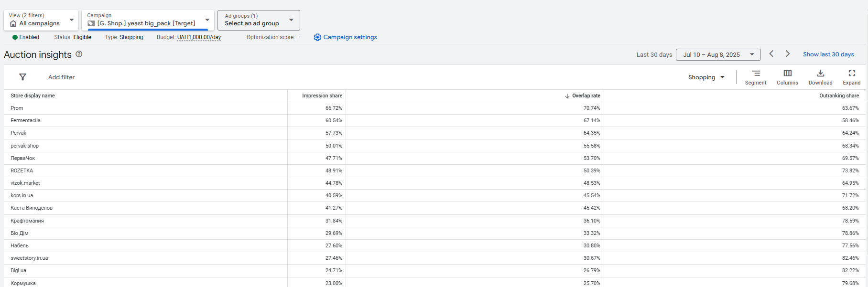Open Auction insights help question mark
868x287 pixels.
[x=79, y=54]
